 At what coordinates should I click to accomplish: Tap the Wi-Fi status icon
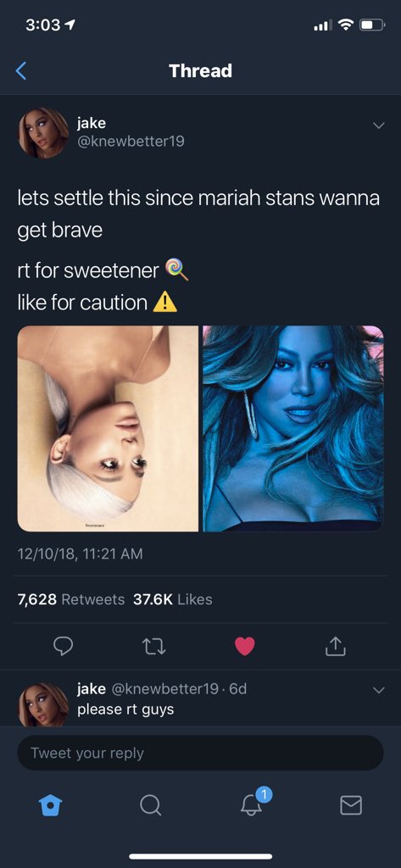pyautogui.click(x=346, y=25)
